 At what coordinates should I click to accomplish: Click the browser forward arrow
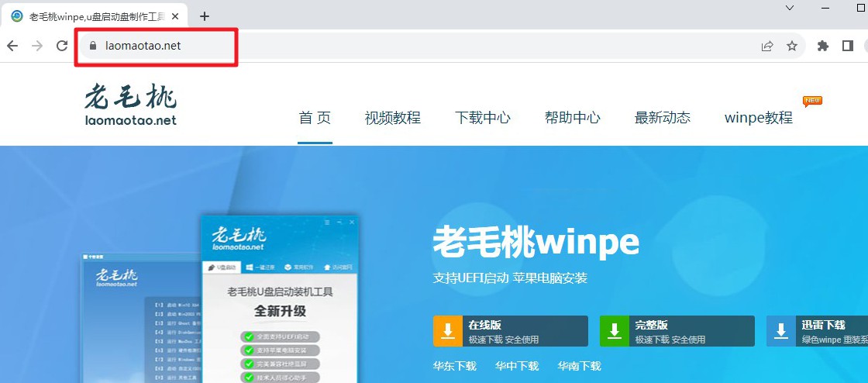click(37, 46)
